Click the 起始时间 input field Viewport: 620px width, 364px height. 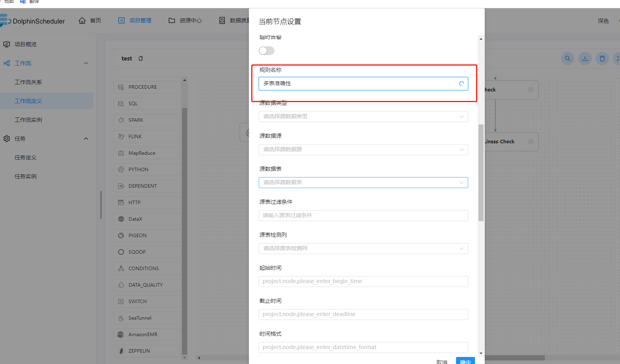(363, 282)
